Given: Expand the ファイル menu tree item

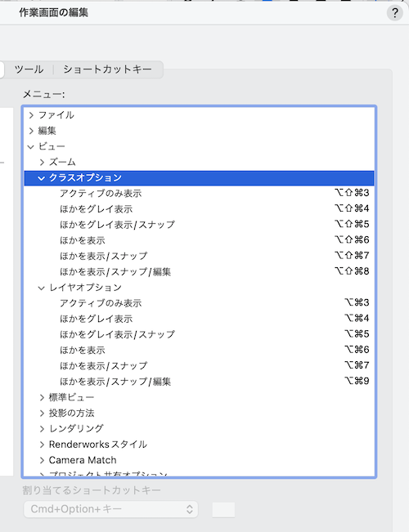Looking at the screenshot, I should 32,115.
